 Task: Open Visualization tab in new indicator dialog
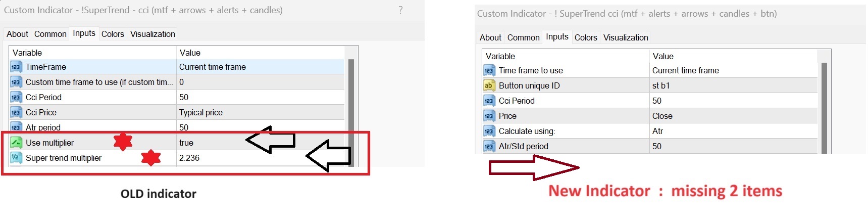click(626, 37)
